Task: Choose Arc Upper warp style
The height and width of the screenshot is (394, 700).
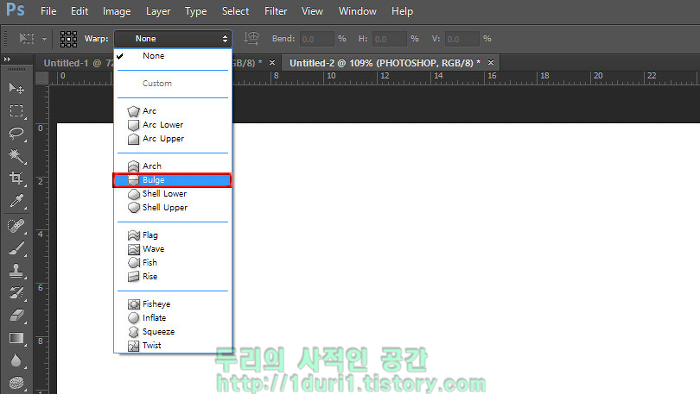Action: (x=173, y=138)
